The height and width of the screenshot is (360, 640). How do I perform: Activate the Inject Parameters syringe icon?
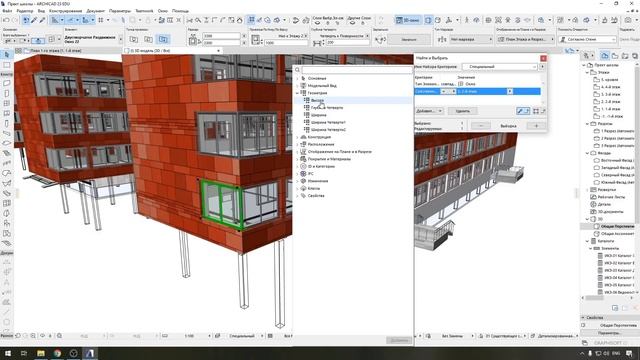(42, 20)
